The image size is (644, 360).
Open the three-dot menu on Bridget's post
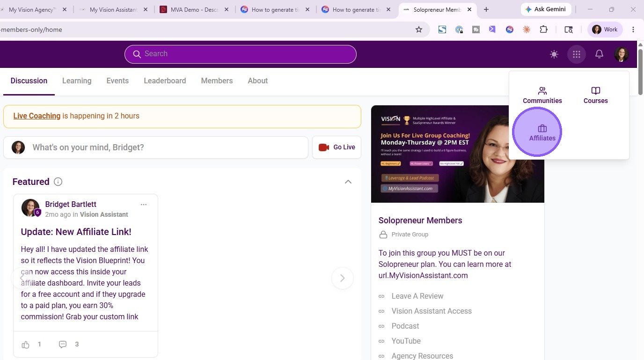(x=144, y=205)
